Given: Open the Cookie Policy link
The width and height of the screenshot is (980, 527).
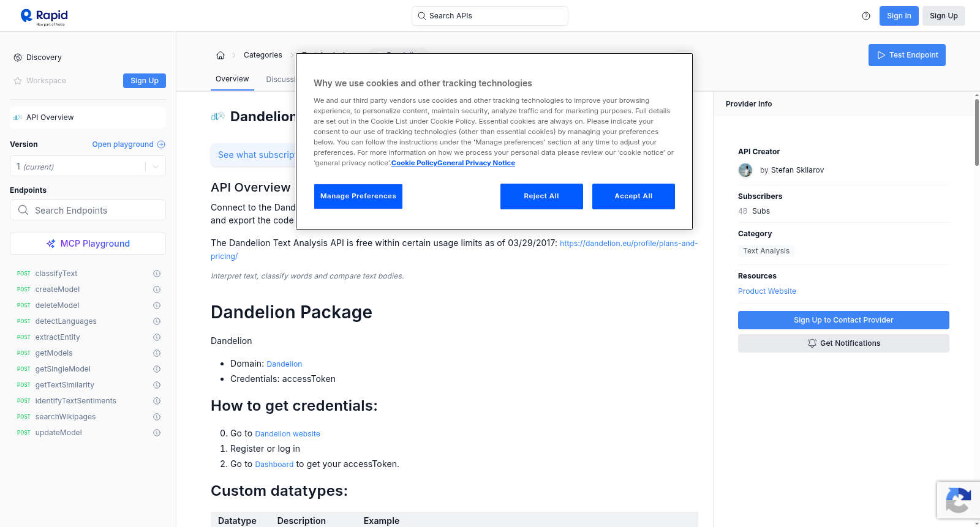Looking at the screenshot, I should [414, 163].
